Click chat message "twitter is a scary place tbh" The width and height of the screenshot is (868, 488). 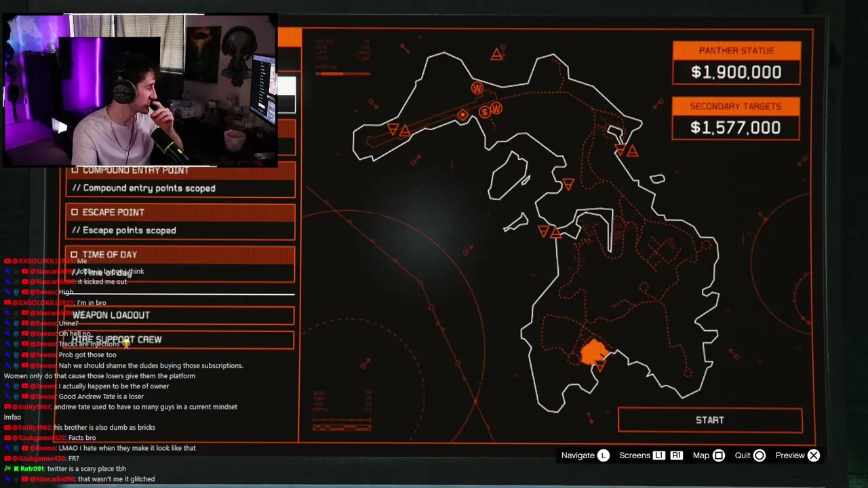85,468
